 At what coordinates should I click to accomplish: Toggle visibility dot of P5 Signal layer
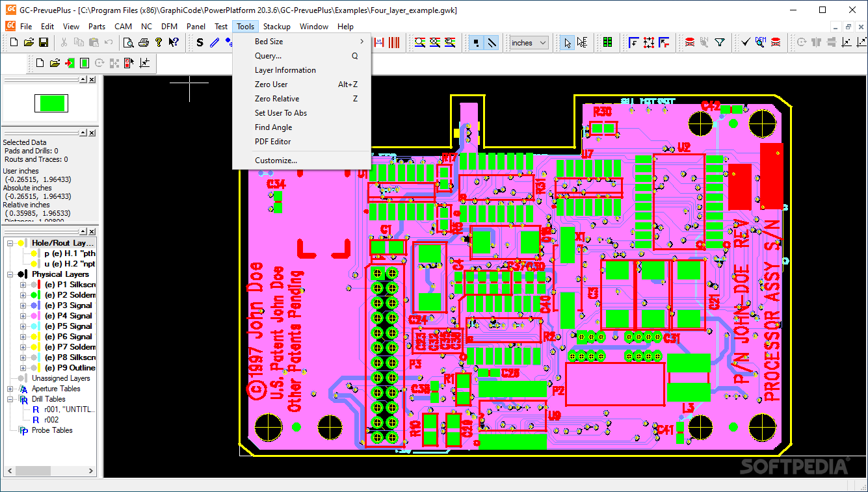[33, 326]
